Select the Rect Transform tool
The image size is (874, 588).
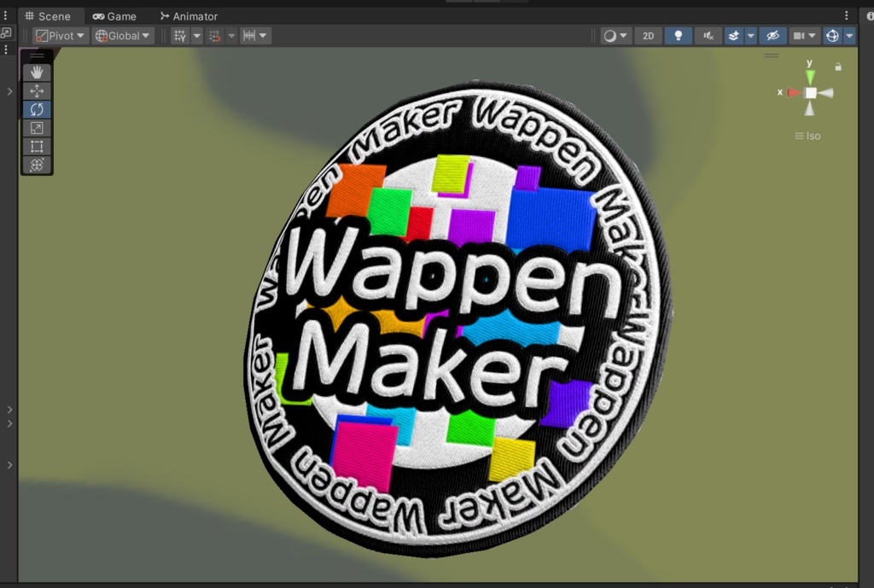tap(36, 146)
